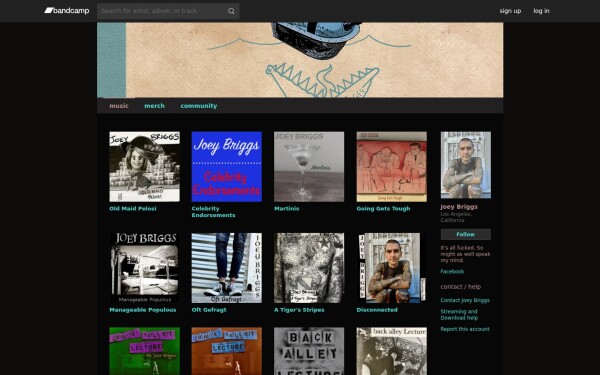Open the log in link

541,11
